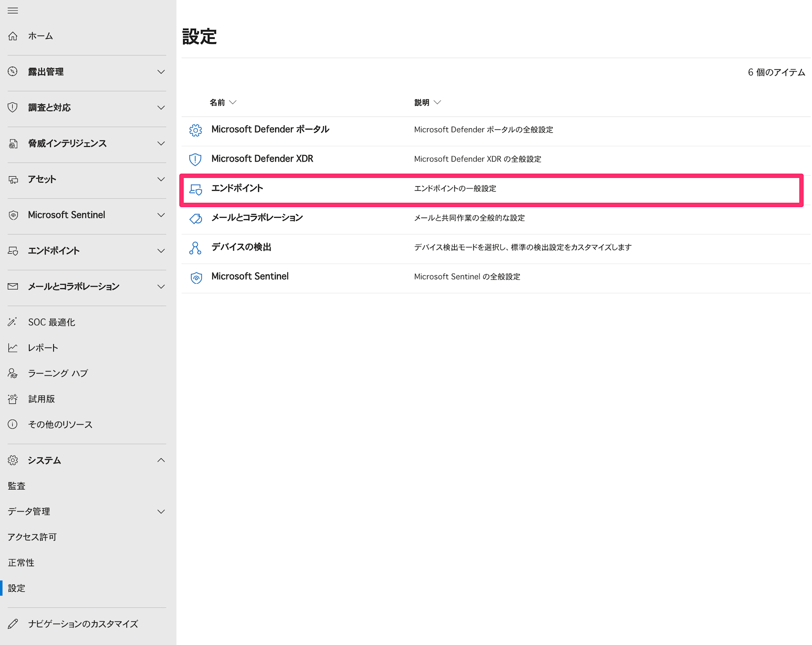Click the 試用版 gift icon
This screenshot has height=645, width=812.
click(x=13, y=399)
